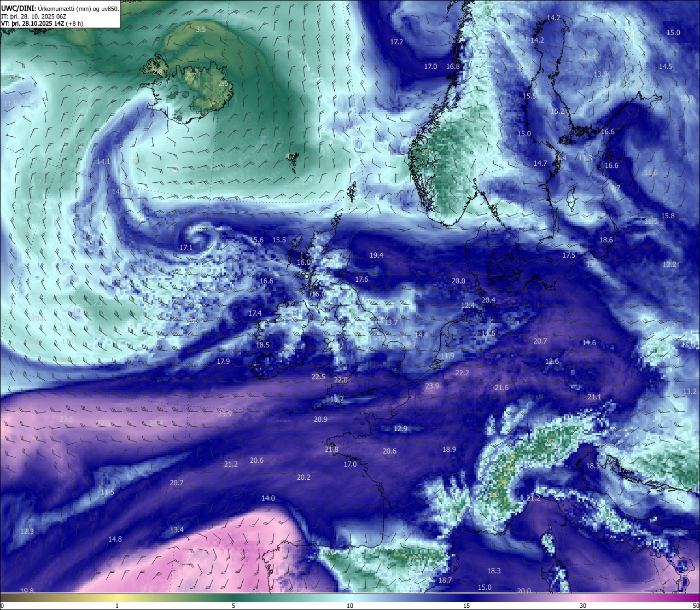Click the 12.9 value label

pyautogui.click(x=400, y=428)
